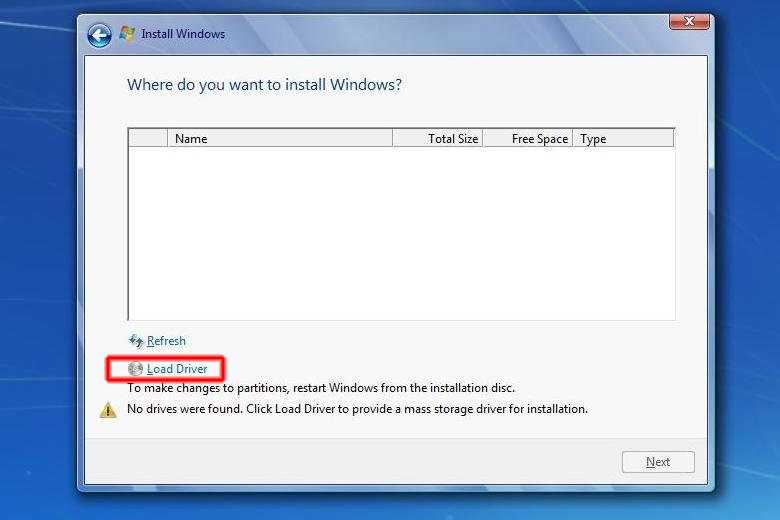Open the Load Driver link
The height and width of the screenshot is (520, 780).
[x=177, y=369]
